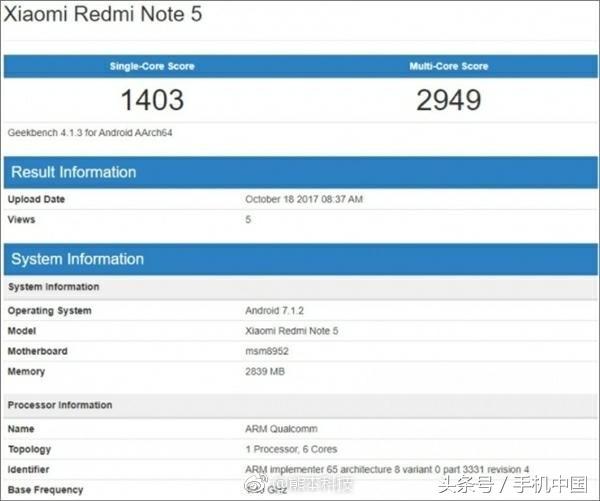The height and width of the screenshot is (501, 600).
Task: Select the 'Base Frequency' label
Action: point(46,490)
